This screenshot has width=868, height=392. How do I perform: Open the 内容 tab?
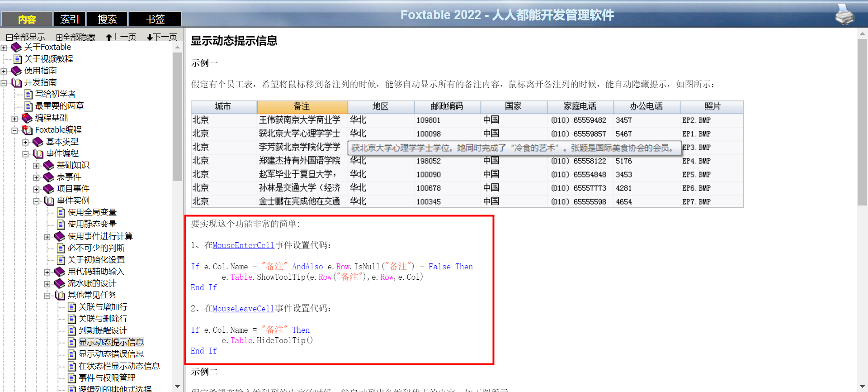coord(27,19)
